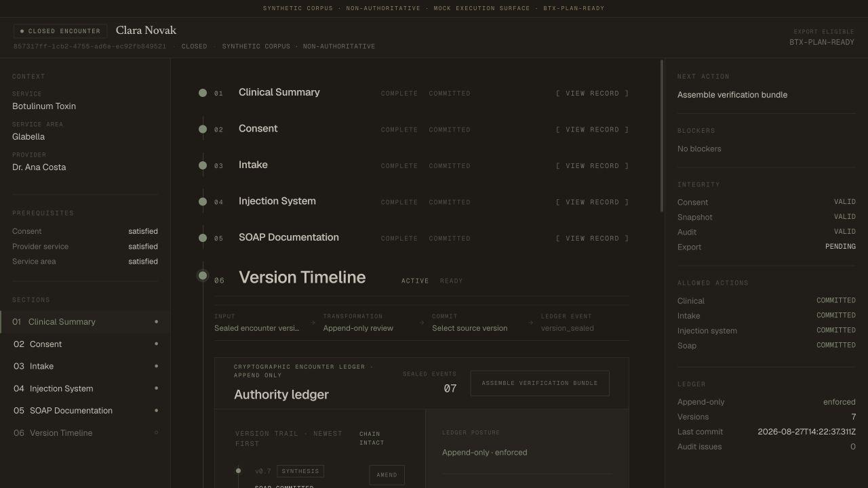The width and height of the screenshot is (868, 488).
Task: Click the version_sealed ledger event
Action: [568, 328]
